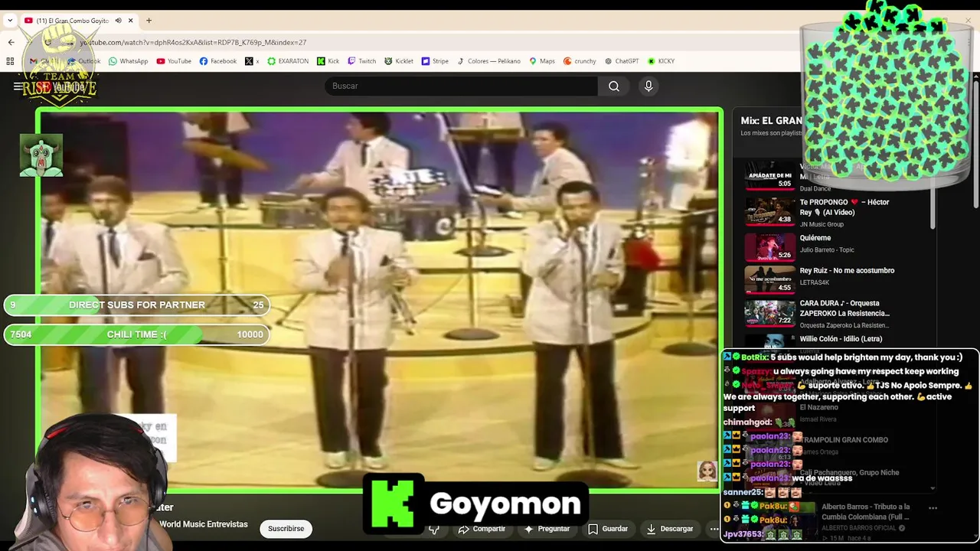Open the 4:38 Te Propongo thumbnail
980x551 pixels.
pos(770,212)
